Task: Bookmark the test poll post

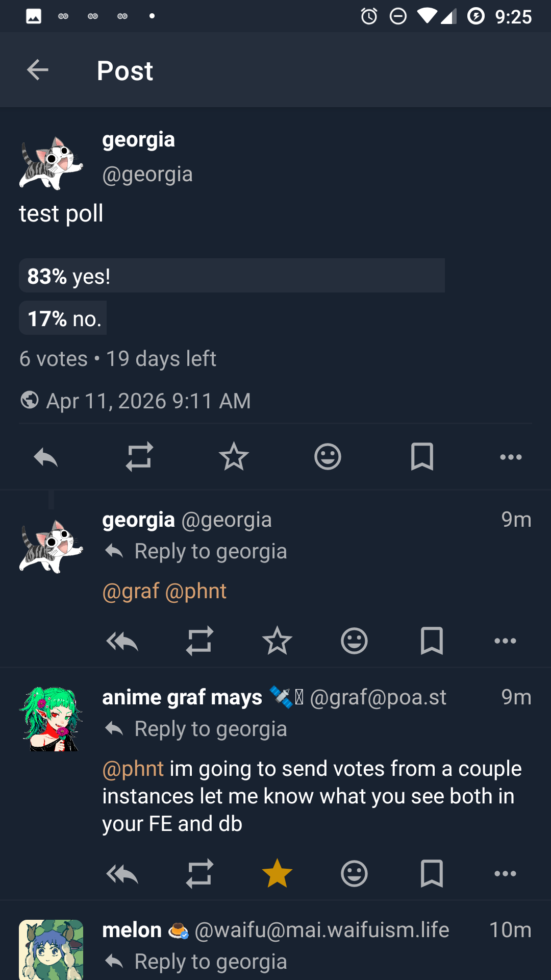Action: [422, 457]
